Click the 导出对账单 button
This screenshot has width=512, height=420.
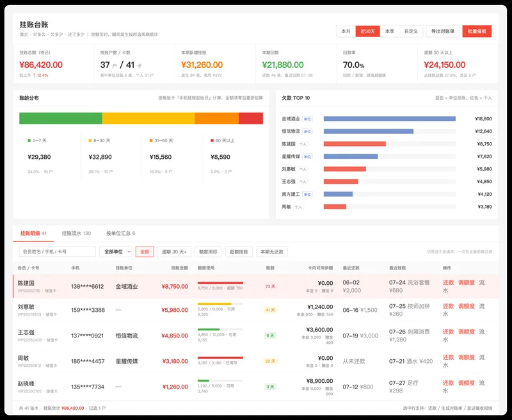tap(443, 31)
